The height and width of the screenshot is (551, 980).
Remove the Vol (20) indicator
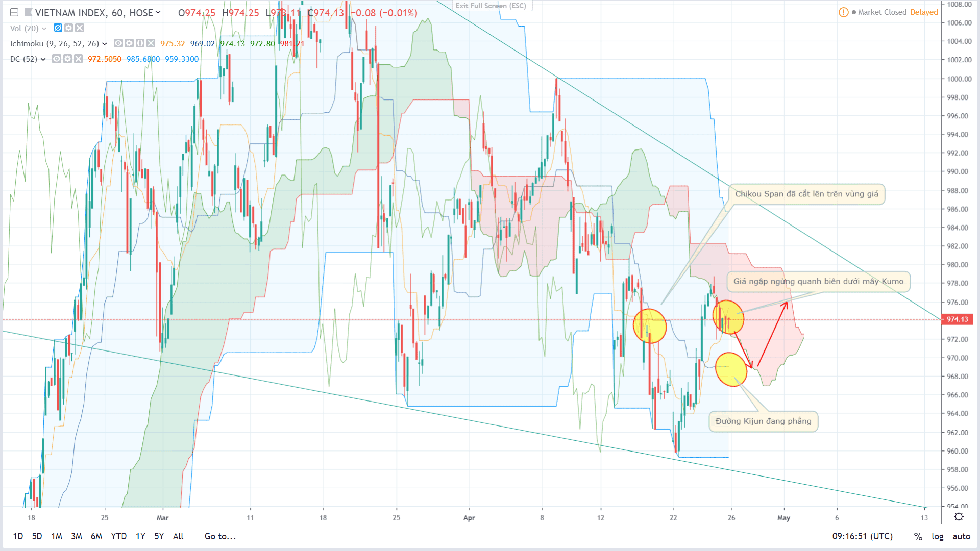tap(79, 28)
